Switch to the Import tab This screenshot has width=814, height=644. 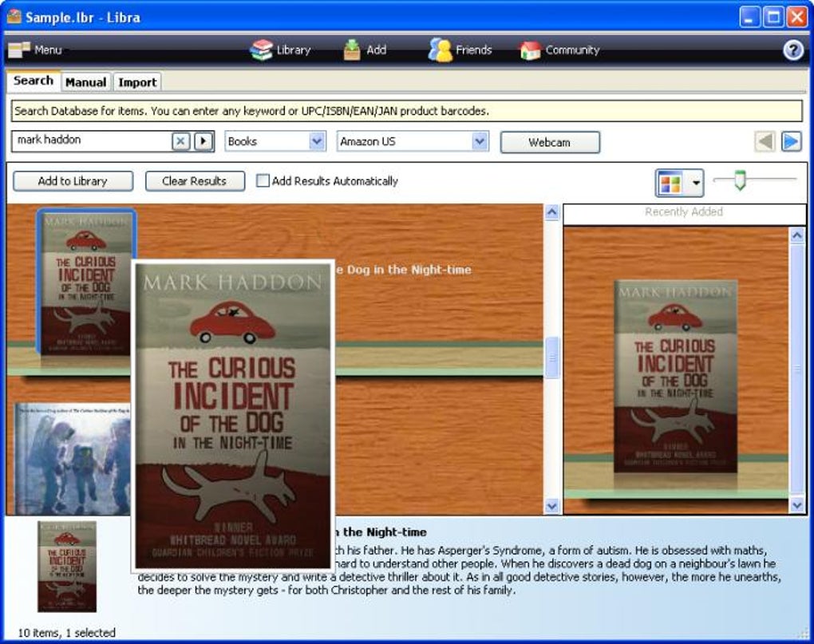137,82
